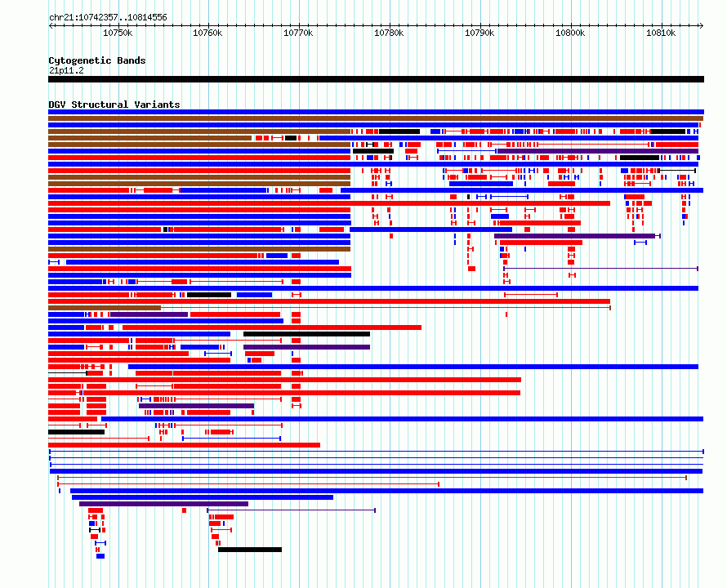Click the 10810k ruler label
The height and width of the screenshot is (588, 727).
point(661,33)
